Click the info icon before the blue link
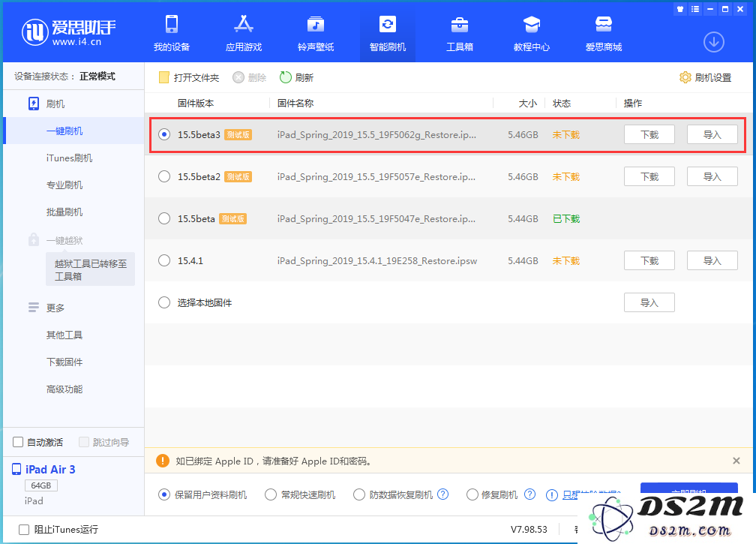Screen dimensions: 756x544 coord(551,494)
